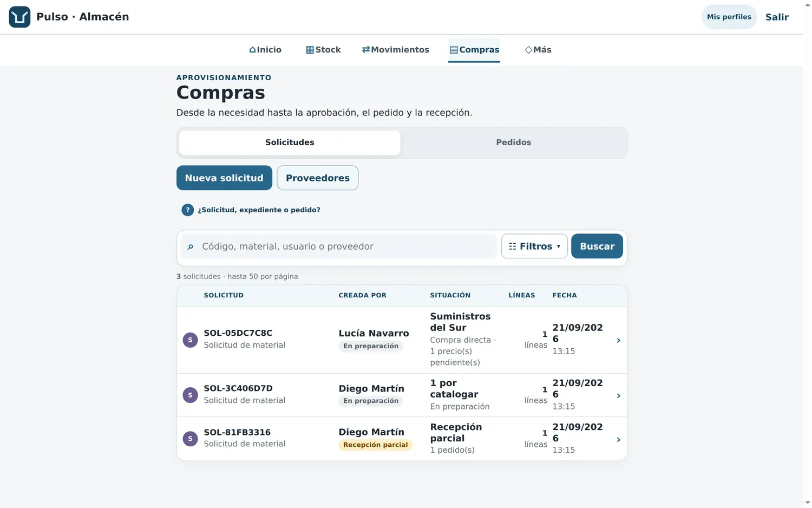
Task: Open the Más nav menu
Action: tap(538, 50)
